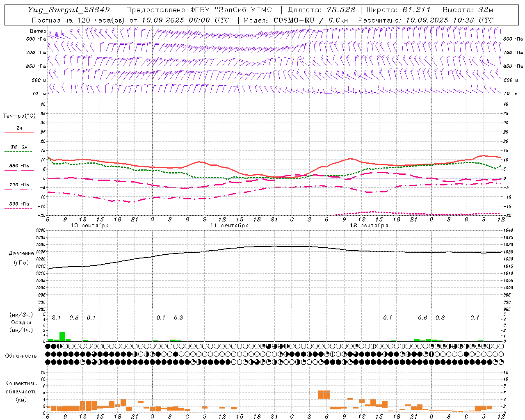525x420 pixels.
Task: Click the 11 сентября date label
Action: click(229, 226)
